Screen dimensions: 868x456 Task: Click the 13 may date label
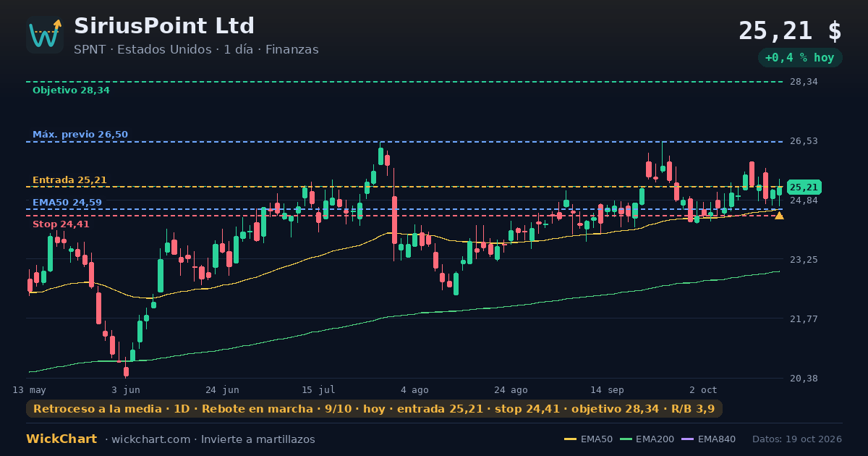[x=29, y=390]
